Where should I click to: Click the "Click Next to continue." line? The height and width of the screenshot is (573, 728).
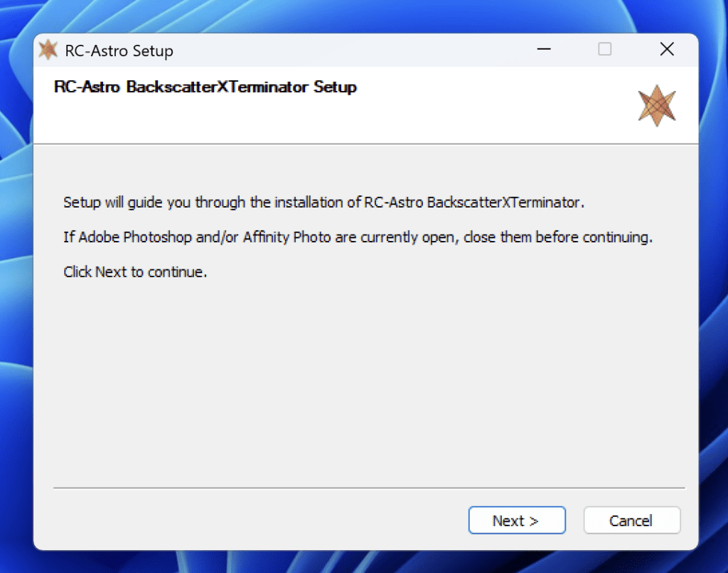pos(135,272)
